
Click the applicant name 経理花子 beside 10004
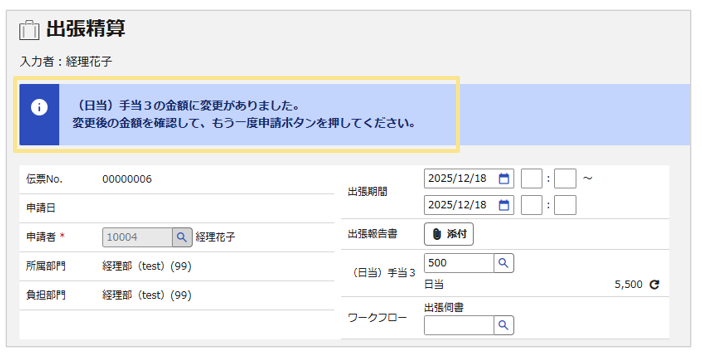point(215,237)
